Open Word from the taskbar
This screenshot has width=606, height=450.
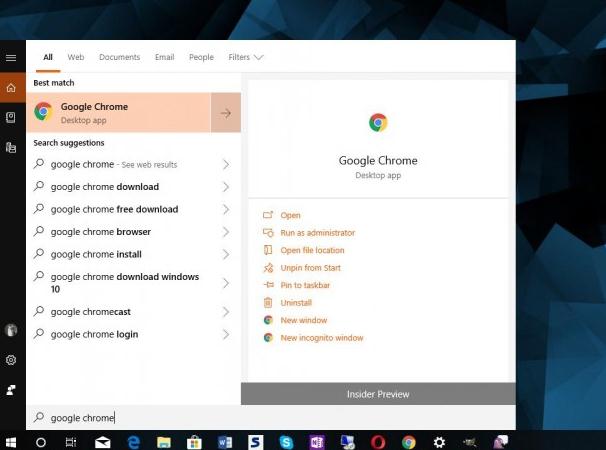(225, 441)
